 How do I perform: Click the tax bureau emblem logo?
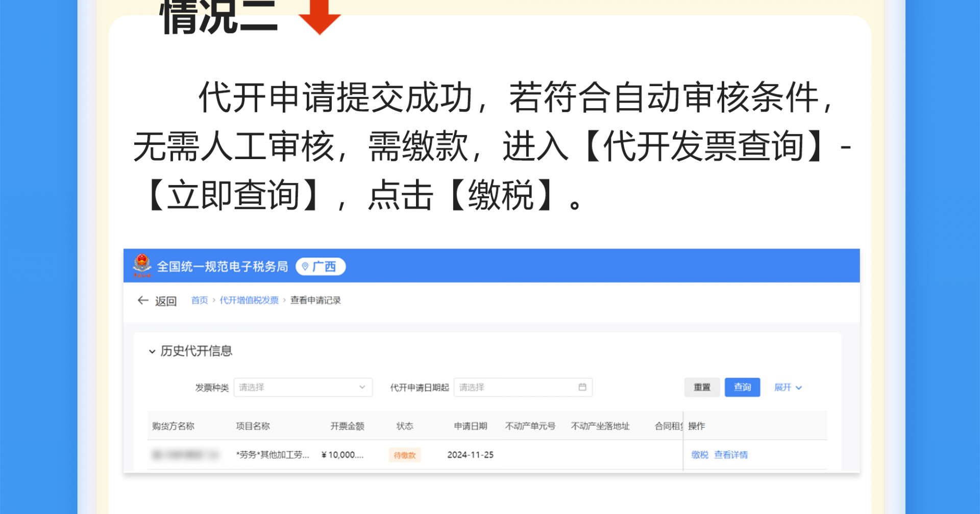click(142, 266)
